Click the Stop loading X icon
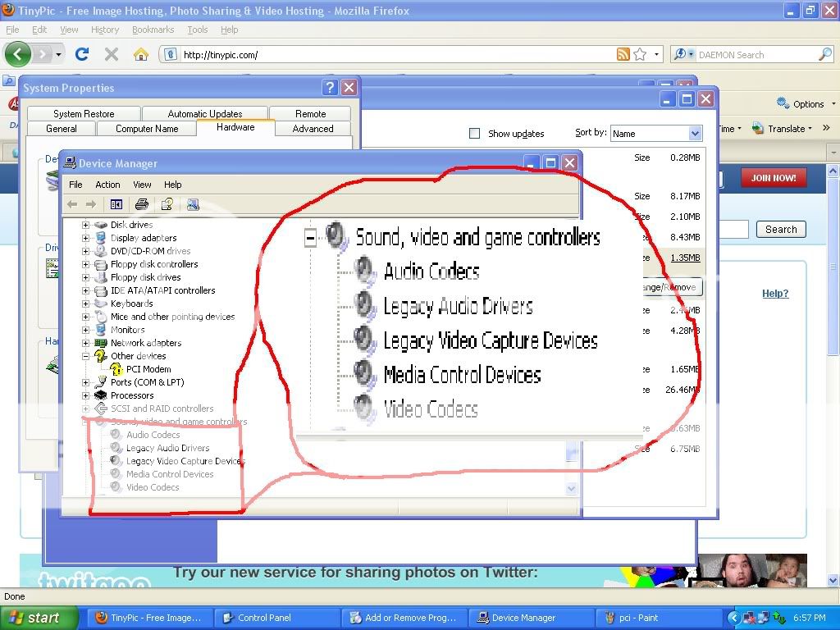 pyautogui.click(x=112, y=54)
